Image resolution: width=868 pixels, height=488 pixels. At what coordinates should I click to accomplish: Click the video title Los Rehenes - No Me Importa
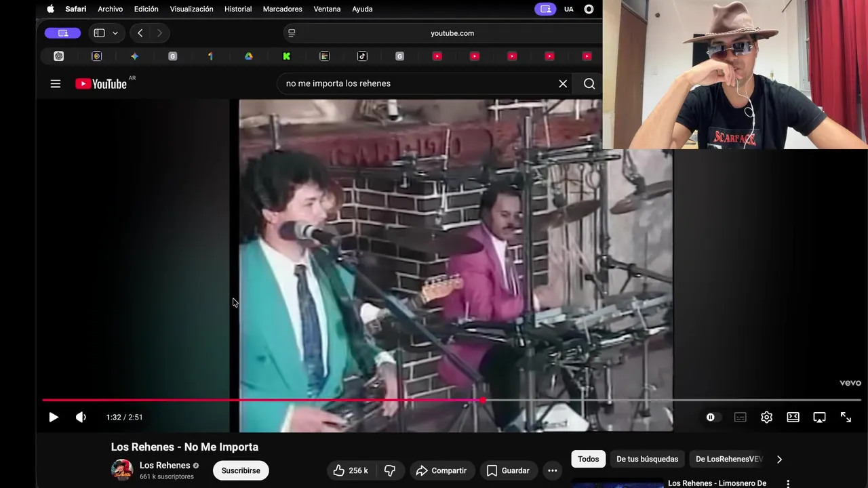point(184,447)
